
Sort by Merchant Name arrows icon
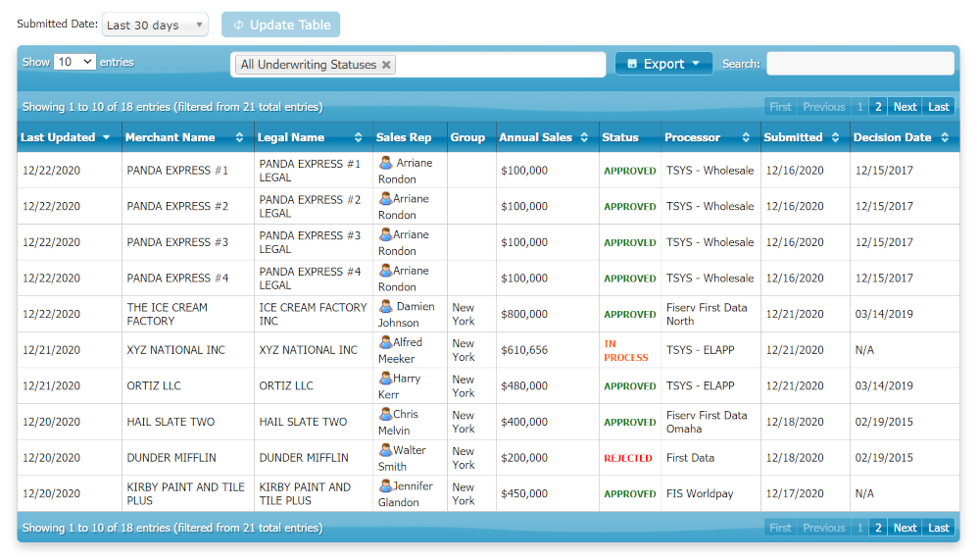tap(239, 137)
